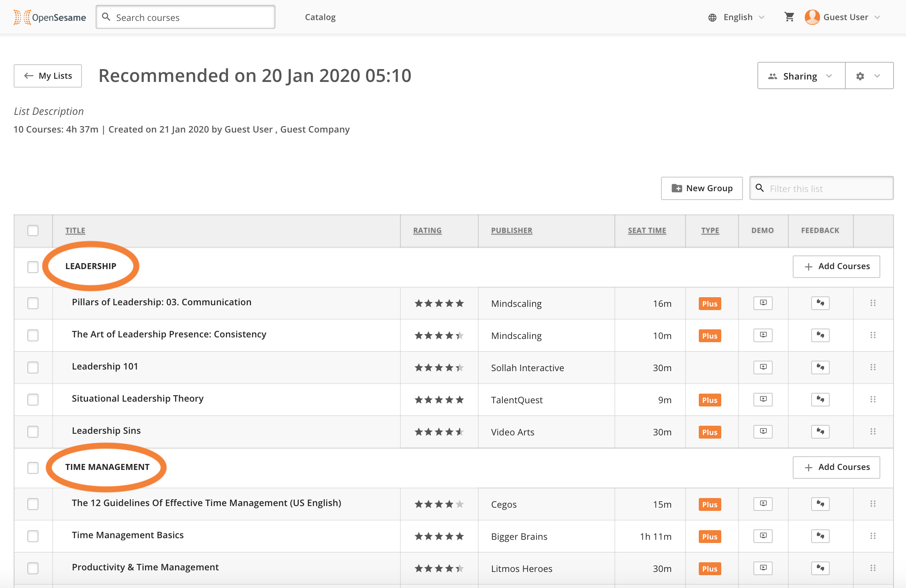
Task: Click the Filter this list field
Action: coord(822,188)
